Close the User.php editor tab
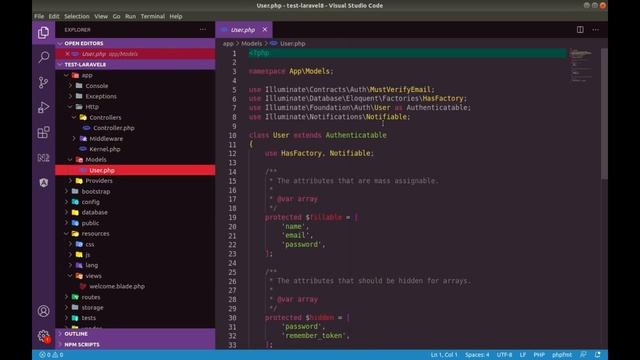 point(264,30)
